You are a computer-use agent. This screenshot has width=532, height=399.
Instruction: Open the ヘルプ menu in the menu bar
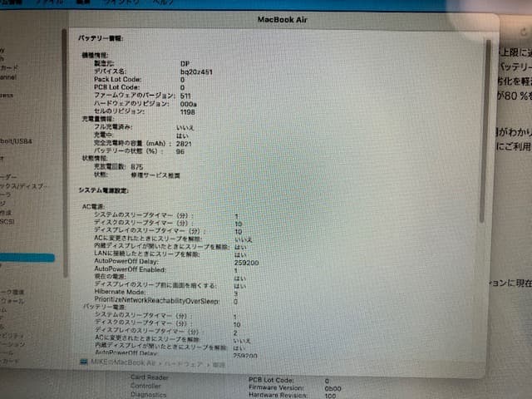point(163,2)
